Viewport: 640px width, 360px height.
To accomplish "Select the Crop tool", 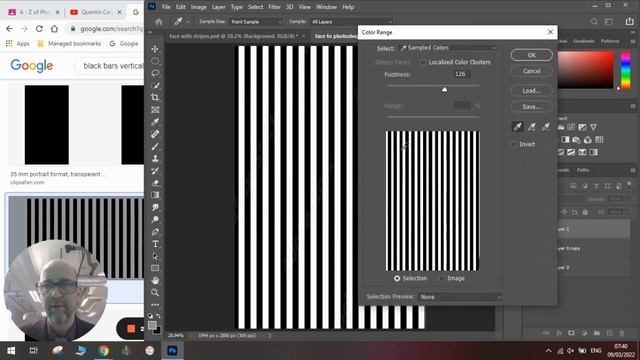I will (x=155, y=98).
